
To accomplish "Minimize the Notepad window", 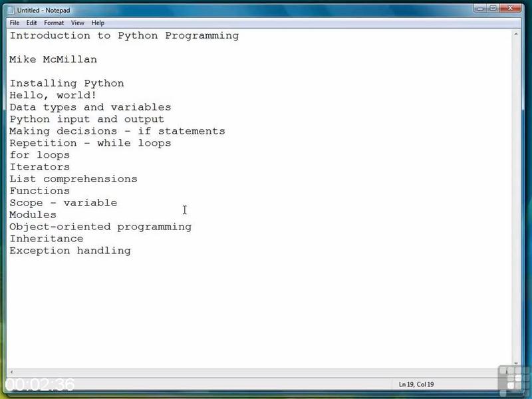I will click(x=480, y=8).
